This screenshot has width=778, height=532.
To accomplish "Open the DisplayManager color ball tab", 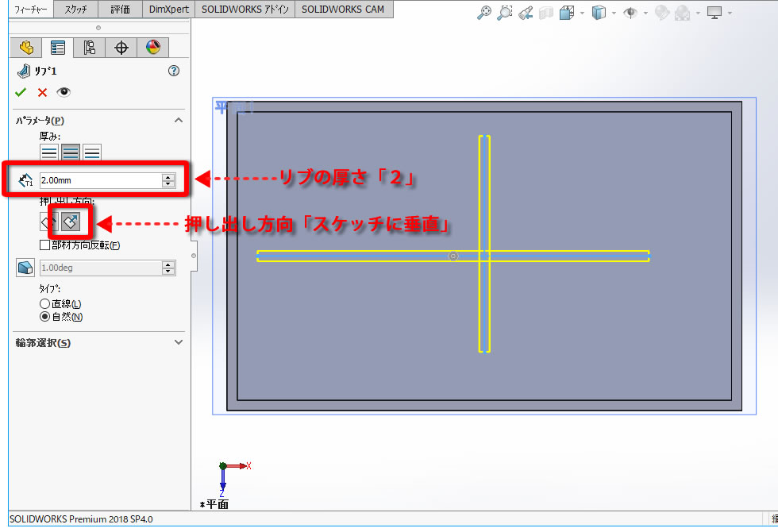I will (x=152, y=48).
